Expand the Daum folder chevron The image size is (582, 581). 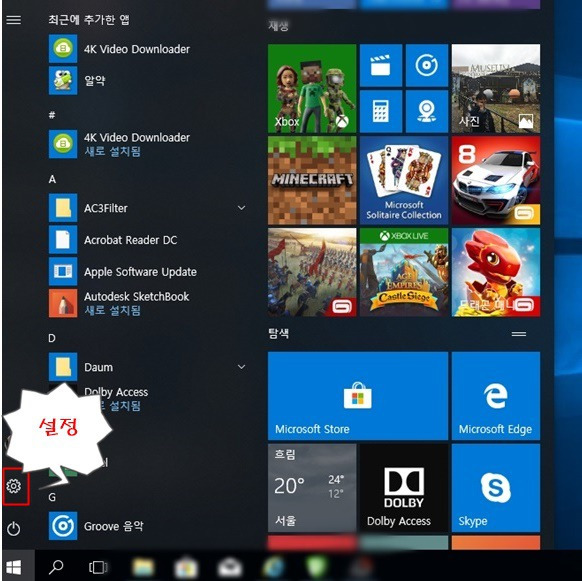[241, 367]
